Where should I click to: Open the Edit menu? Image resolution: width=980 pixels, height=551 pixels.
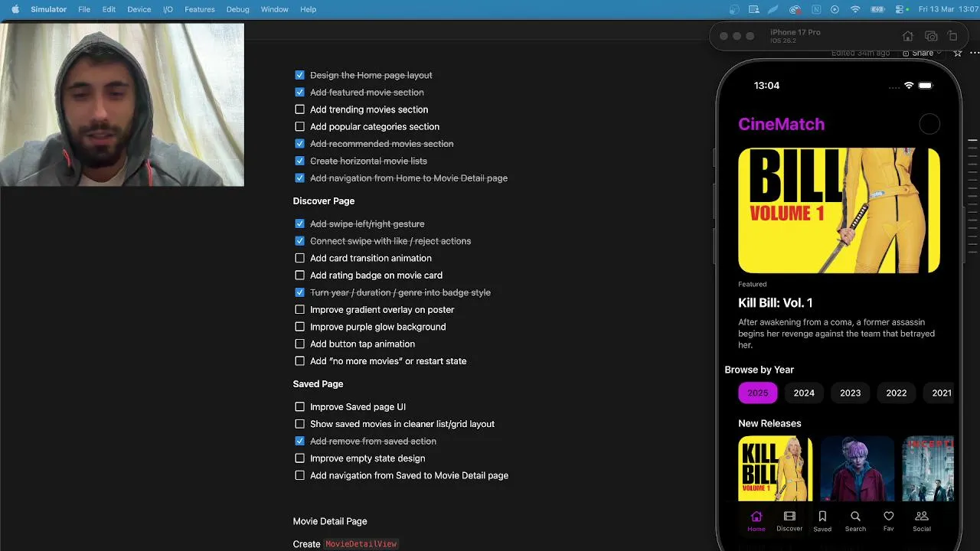pos(109,9)
